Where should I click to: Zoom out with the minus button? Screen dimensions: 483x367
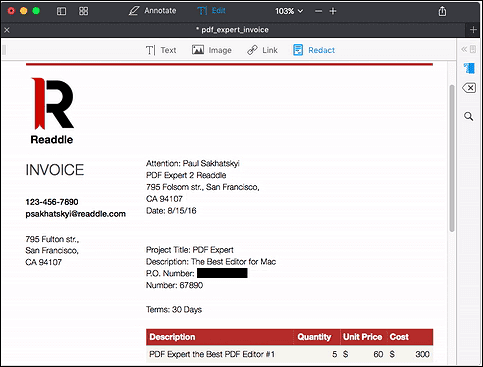click(x=318, y=11)
